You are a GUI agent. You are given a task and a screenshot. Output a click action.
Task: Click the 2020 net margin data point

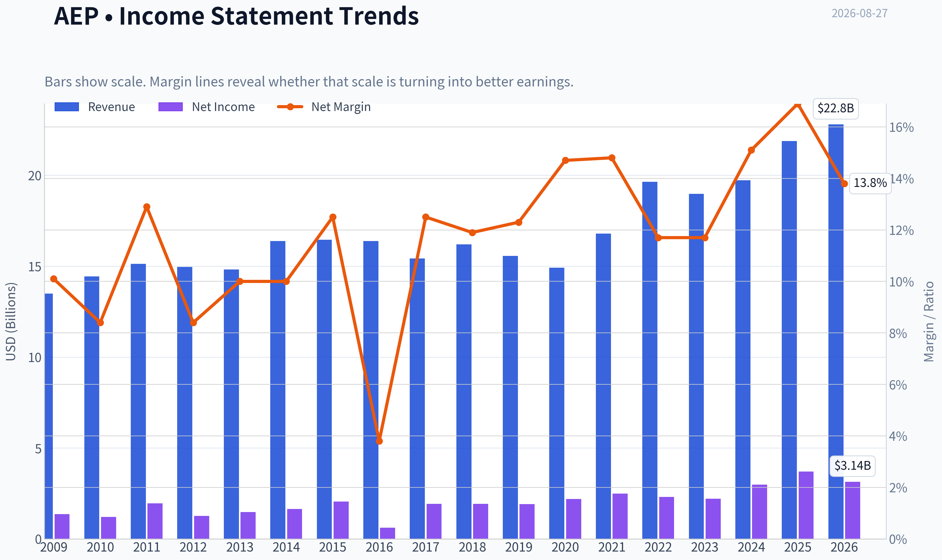pyautogui.click(x=566, y=160)
